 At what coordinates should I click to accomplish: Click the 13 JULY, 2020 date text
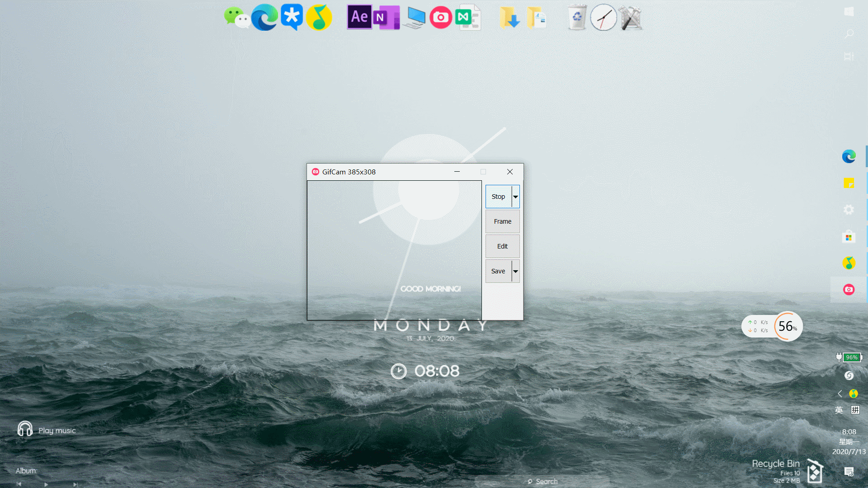coord(431,338)
